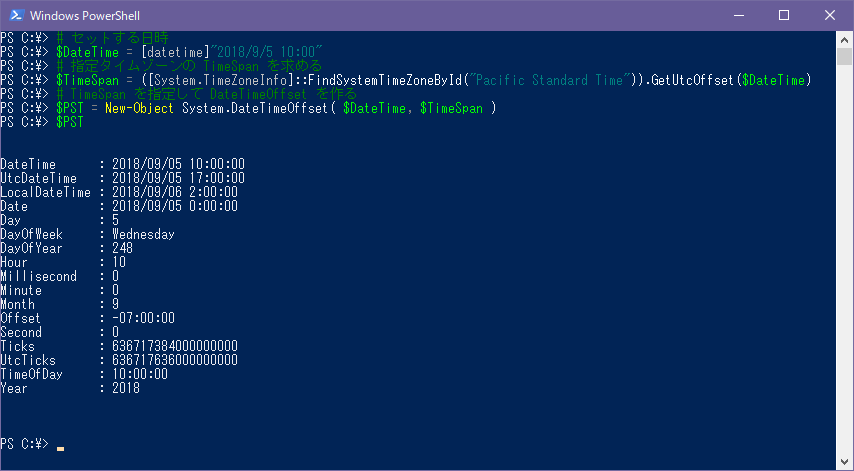Minimize the Windows PowerShell window
The image size is (854, 471).
click(x=738, y=15)
